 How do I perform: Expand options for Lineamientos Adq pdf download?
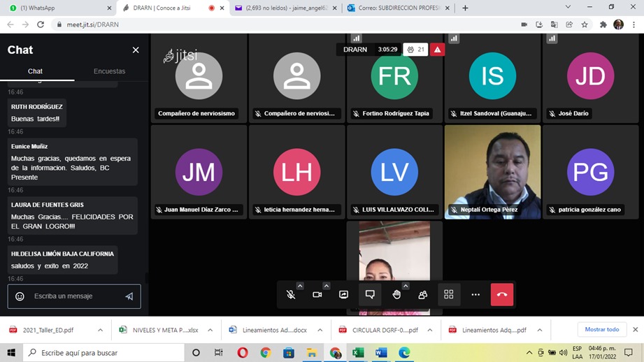tap(540, 330)
